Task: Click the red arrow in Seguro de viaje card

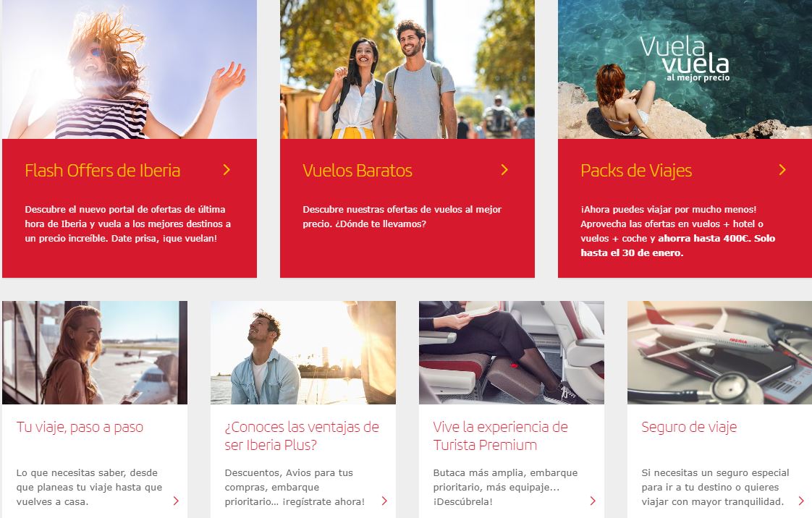Action: tap(801, 501)
